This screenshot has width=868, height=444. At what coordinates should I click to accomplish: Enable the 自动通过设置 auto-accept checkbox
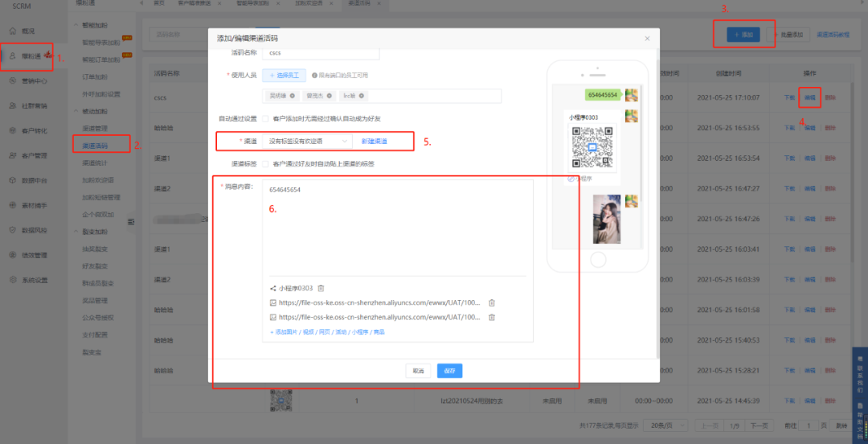click(x=265, y=118)
